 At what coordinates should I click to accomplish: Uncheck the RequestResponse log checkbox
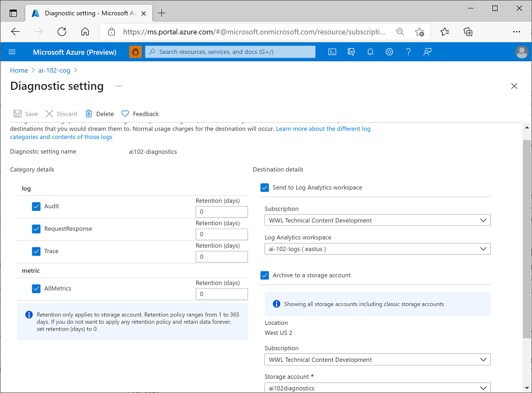(36, 229)
